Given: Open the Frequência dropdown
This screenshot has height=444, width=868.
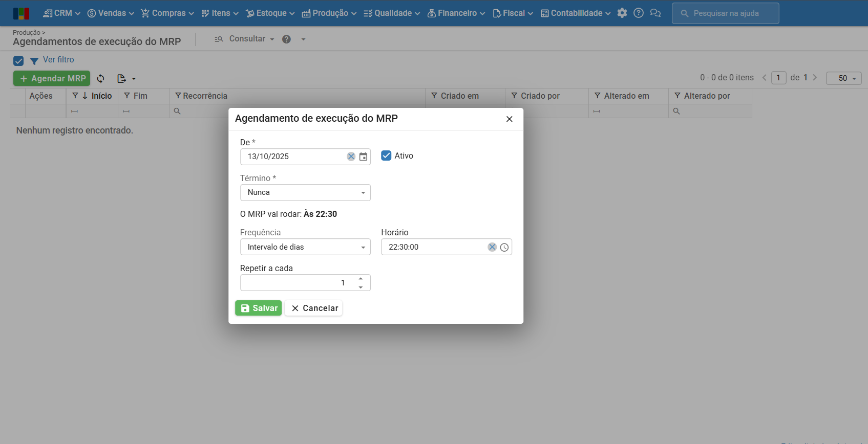Looking at the screenshot, I should tap(305, 247).
